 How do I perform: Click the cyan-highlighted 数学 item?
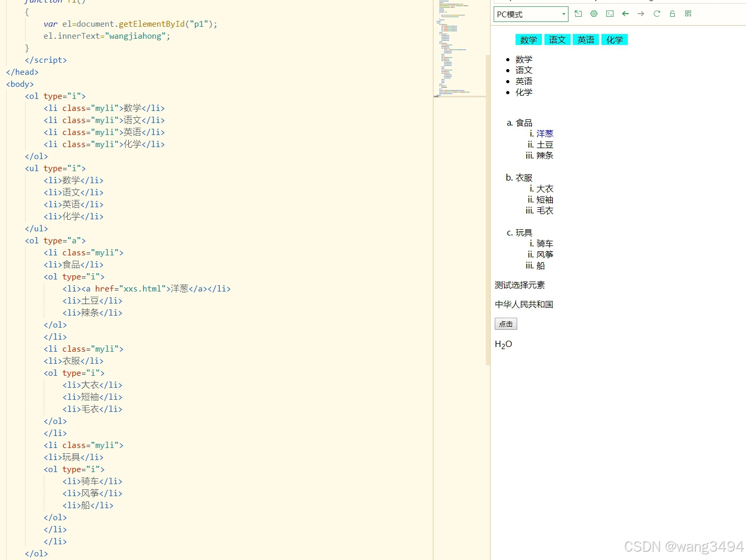pos(529,40)
